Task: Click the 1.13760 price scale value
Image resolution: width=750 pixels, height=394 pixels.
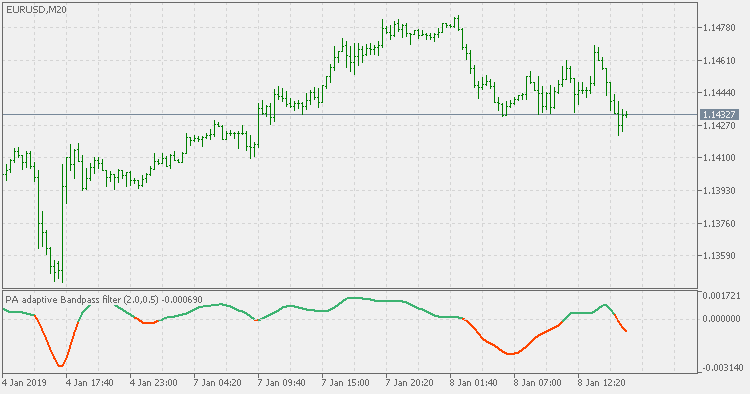Action: (x=719, y=223)
